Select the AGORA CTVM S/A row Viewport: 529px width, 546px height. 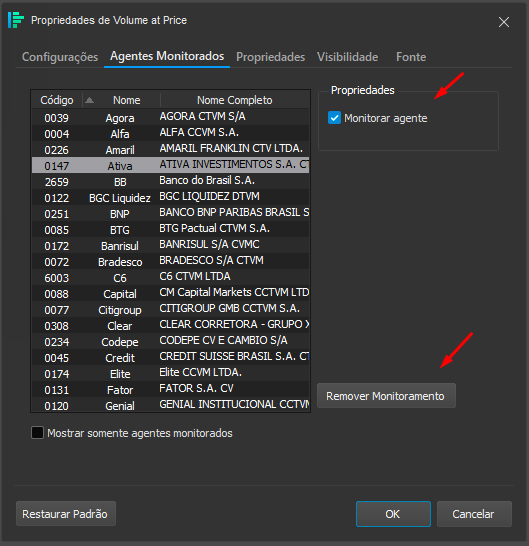coord(171,117)
